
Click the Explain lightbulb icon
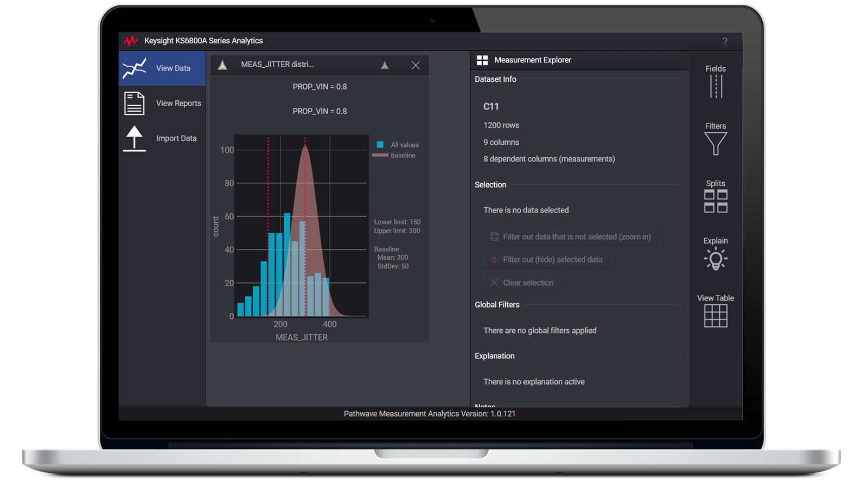coord(716,259)
